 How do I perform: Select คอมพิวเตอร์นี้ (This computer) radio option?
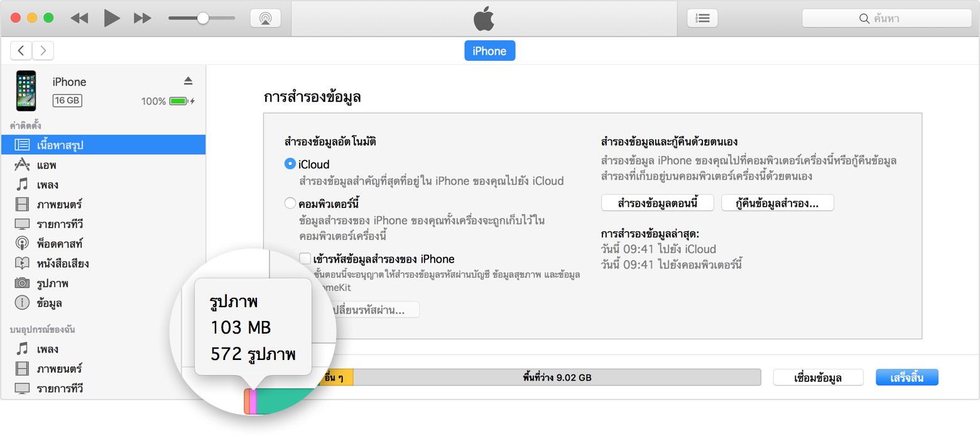coord(290,204)
